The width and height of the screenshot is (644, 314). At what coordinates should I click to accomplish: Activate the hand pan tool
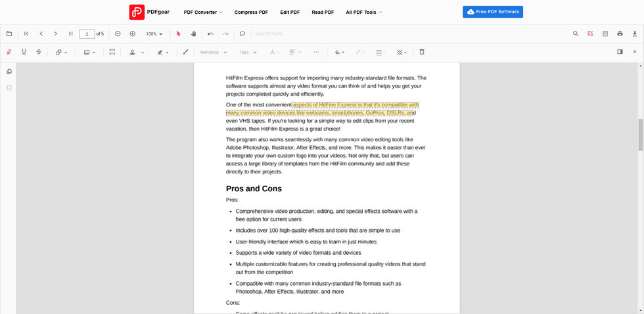tap(193, 34)
